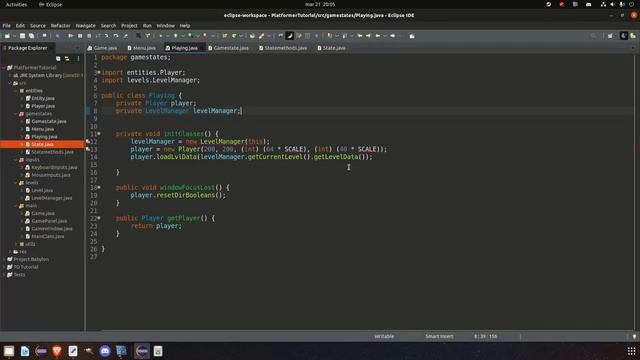
Task: Toggle Link with Editor in Package Explorer
Action: pyautogui.click(x=67, y=58)
